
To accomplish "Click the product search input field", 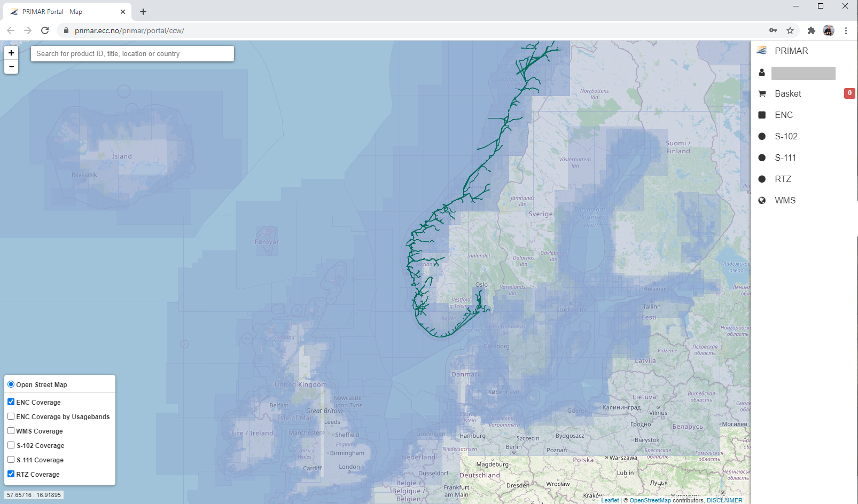I will pyautogui.click(x=132, y=54).
